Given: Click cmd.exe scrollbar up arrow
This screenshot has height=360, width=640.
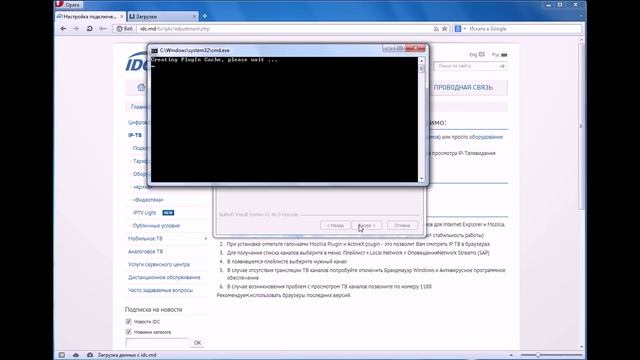Looking at the screenshot, I should pos(422,60).
